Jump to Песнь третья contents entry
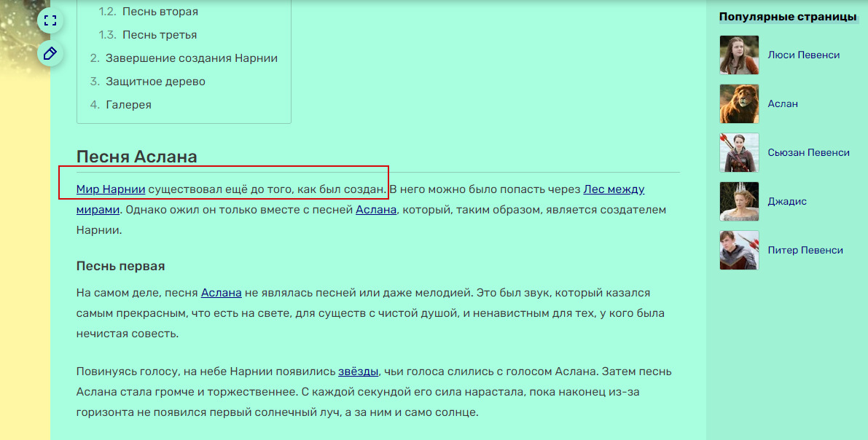This screenshot has height=440, width=868. point(159,35)
